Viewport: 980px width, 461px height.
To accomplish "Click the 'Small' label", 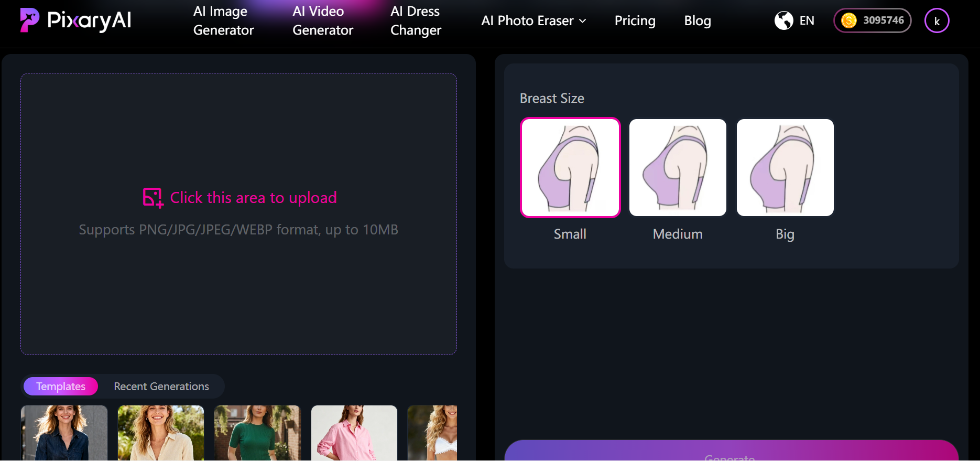I will click(x=570, y=234).
